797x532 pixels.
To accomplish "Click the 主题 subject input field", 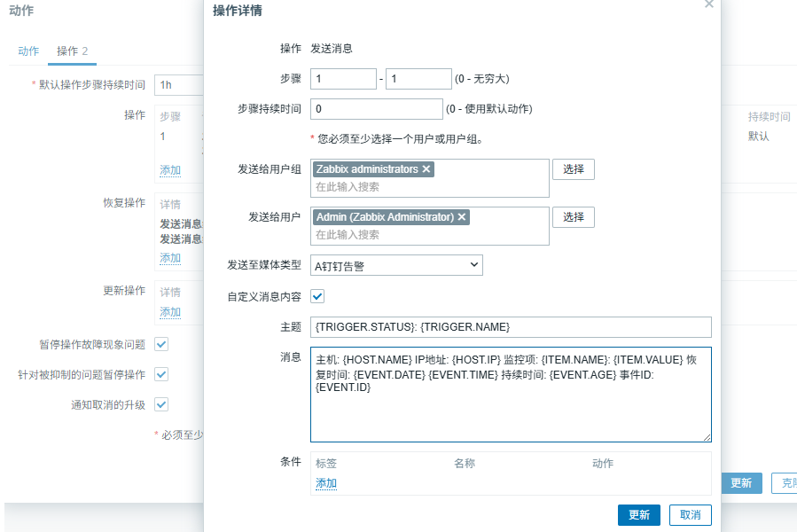I will (511, 327).
